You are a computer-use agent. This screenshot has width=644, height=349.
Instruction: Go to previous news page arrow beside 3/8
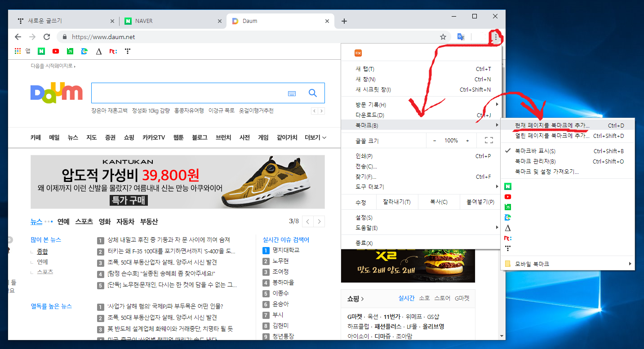coord(308,221)
